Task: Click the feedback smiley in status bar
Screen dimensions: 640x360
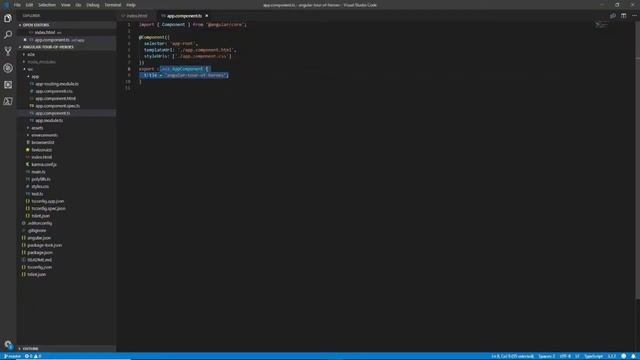Action: coord(624,356)
